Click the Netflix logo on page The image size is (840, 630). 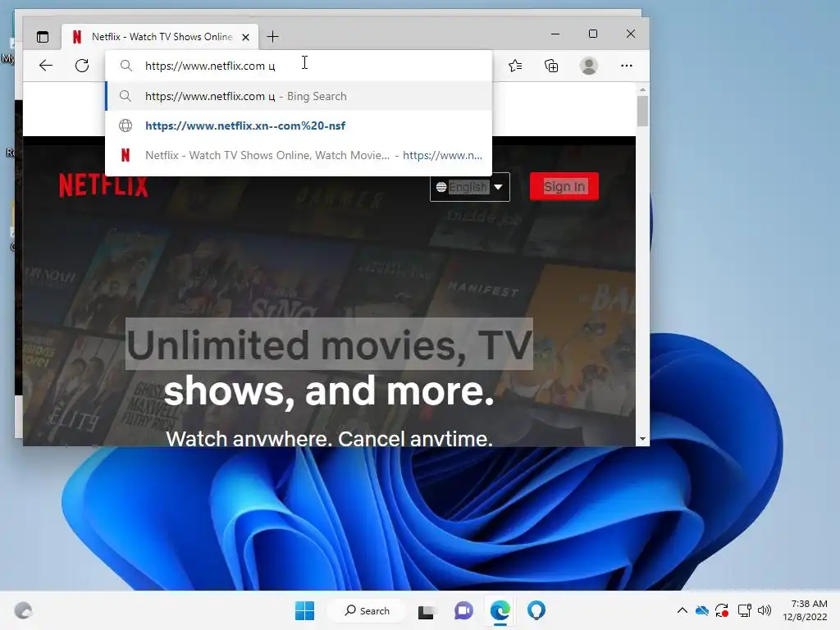click(103, 185)
